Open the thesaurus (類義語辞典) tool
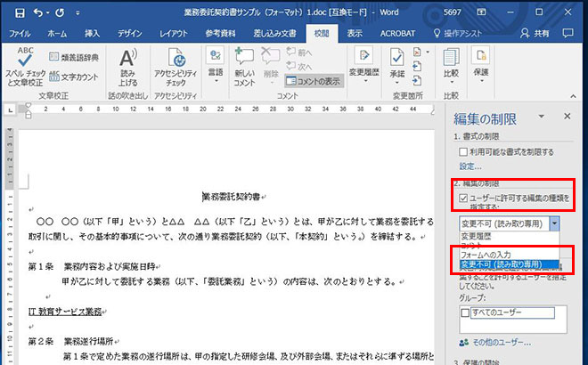 [x=75, y=57]
